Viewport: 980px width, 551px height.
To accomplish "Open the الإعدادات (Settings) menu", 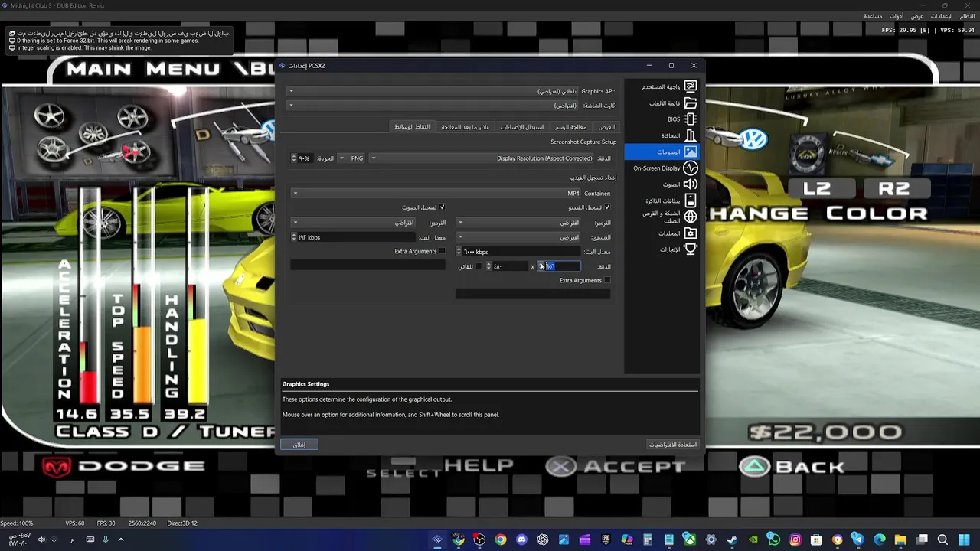I will pos(942,16).
